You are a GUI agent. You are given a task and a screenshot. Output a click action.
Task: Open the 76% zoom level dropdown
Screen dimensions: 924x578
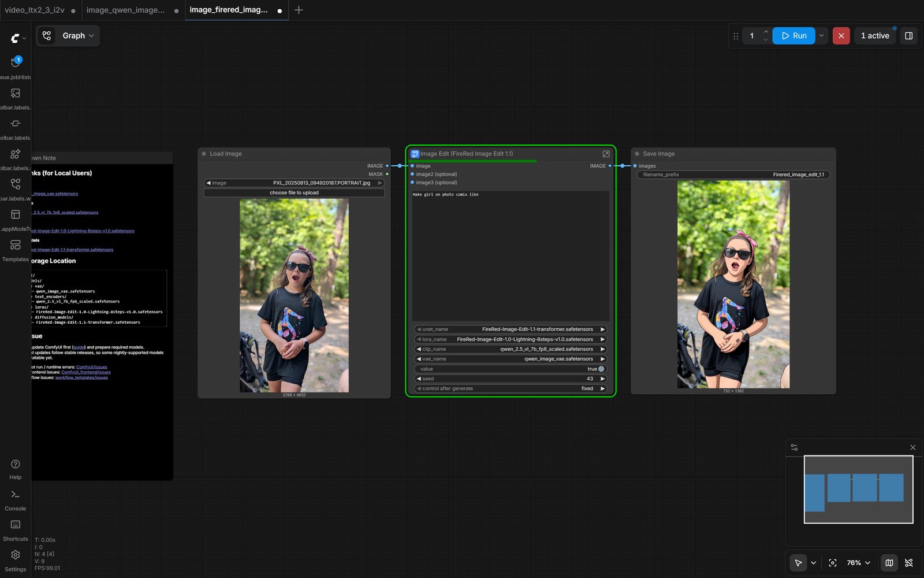(x=858, y=562)
